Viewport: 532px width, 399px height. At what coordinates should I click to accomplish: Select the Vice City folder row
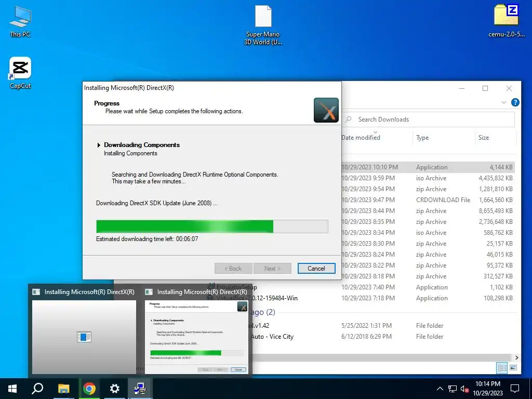[x=383, y=336]
